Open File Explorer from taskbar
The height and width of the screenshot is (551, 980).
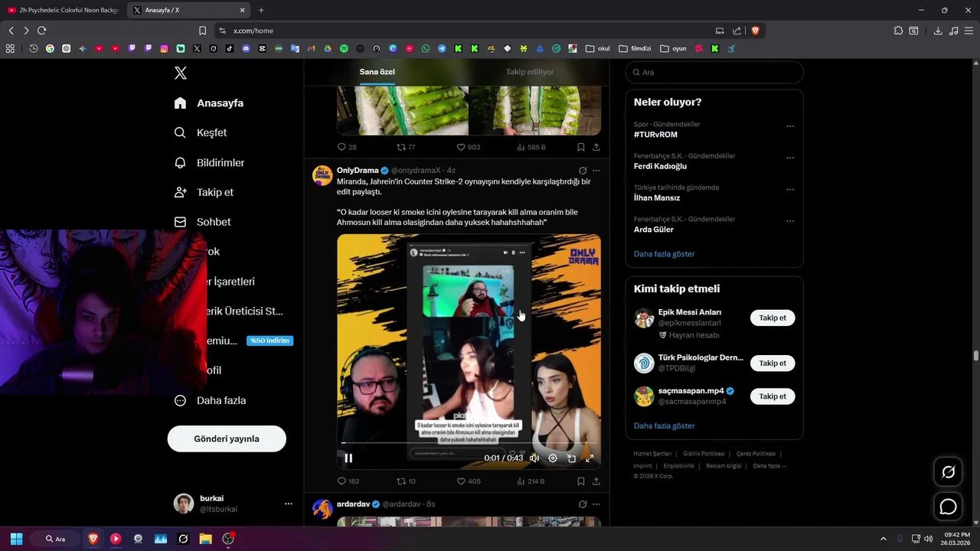tap(205, 539)
